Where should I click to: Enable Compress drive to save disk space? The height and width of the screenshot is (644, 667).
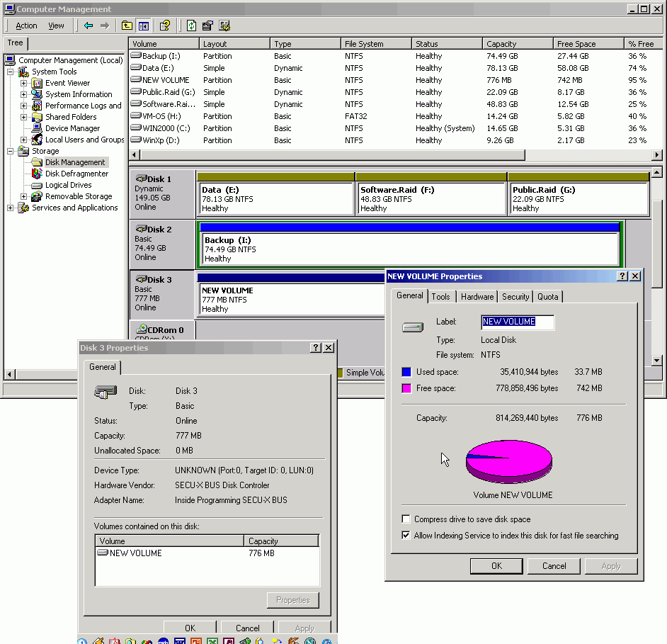pyautogui.click(x=406, y=519)
